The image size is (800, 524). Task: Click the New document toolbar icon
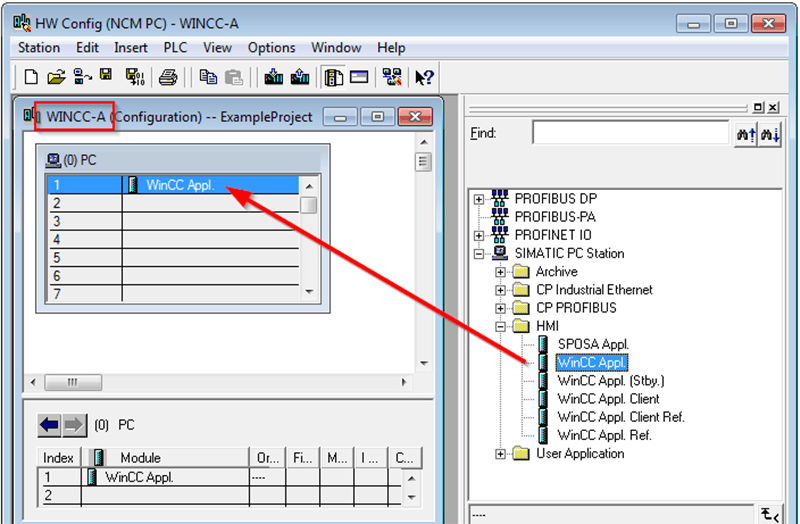click(x=31, y=77)
